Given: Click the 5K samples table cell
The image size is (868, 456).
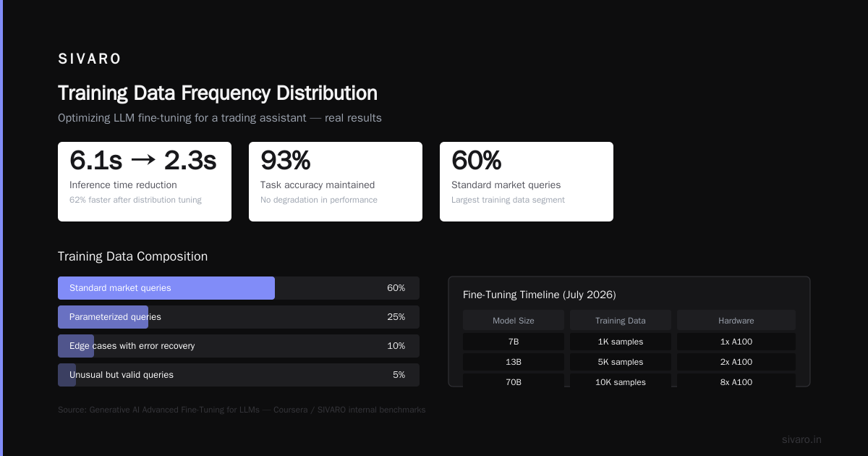Looking at the screenshot, I should tap(621, 362).
